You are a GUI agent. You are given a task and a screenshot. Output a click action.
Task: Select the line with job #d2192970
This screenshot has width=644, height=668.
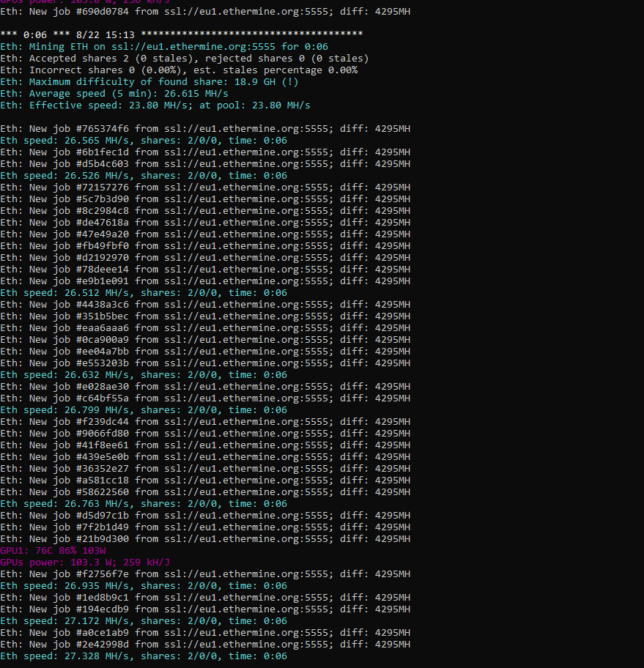205,257
